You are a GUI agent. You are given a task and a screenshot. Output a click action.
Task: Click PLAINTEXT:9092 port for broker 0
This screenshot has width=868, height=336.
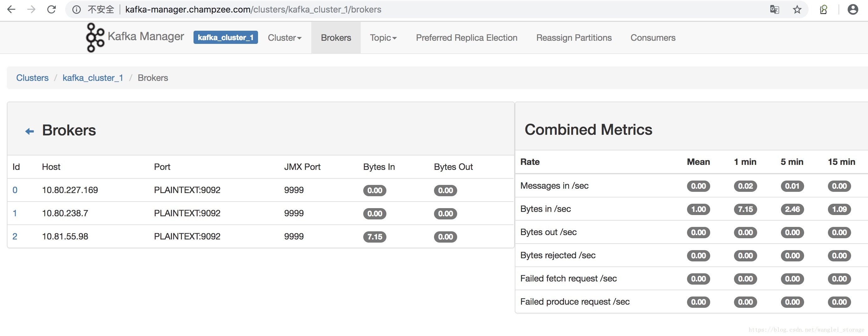click(x=187, y=190)
